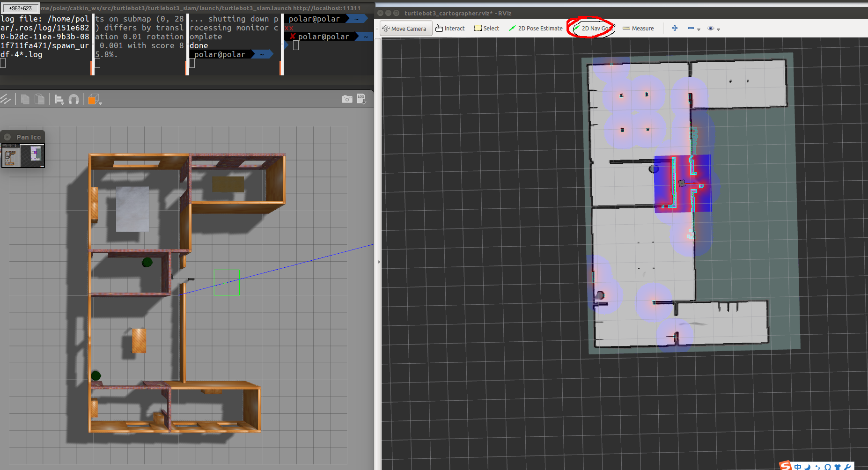Select the RViz Select tool from the toolbar
The image size is (868, 470).
(487, 28)
